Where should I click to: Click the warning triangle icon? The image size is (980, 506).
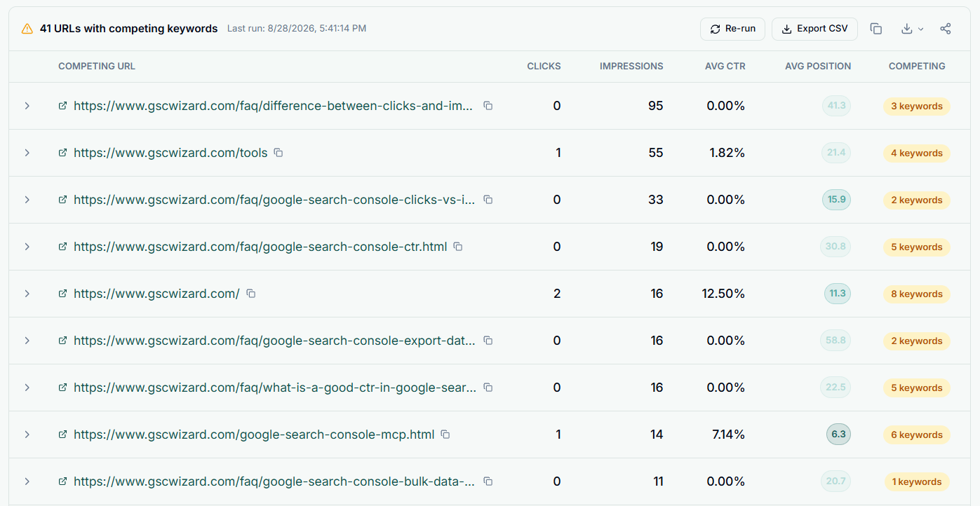27,29
